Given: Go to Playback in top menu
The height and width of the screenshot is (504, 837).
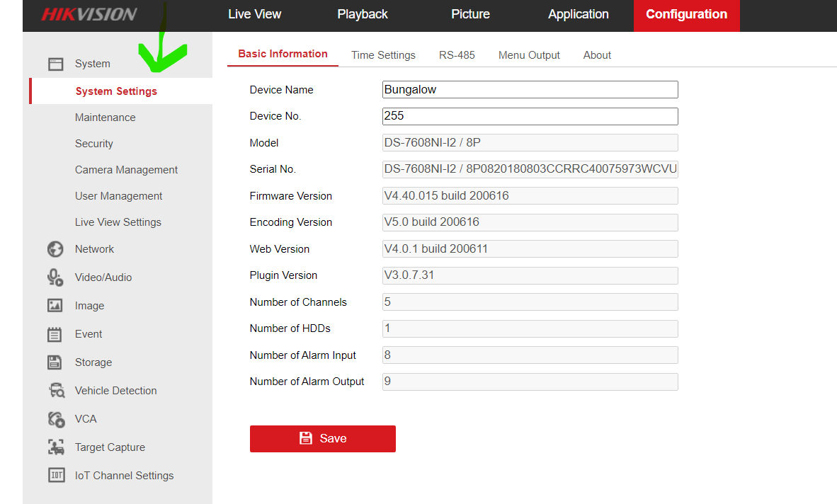Looking at the screenshot, I should click(363, 14).
